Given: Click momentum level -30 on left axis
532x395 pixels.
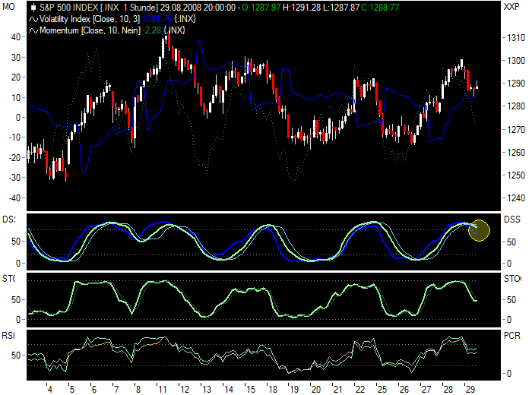Looking at the screenshot, I should [14, 178].
